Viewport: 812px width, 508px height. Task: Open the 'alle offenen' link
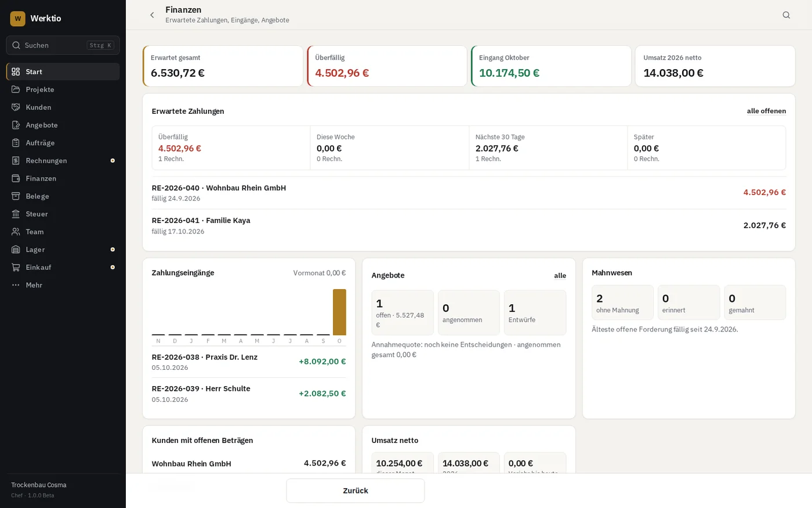tap(766, 111)
